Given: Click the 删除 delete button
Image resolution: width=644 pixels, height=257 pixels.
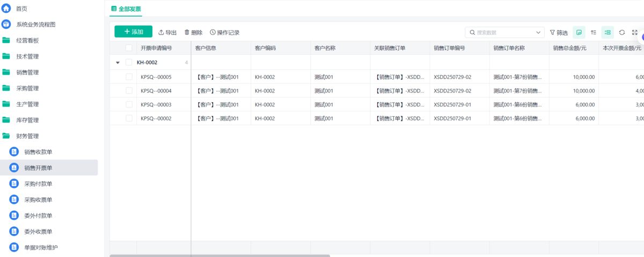Looking at the screenshot, I should point(193,32).
